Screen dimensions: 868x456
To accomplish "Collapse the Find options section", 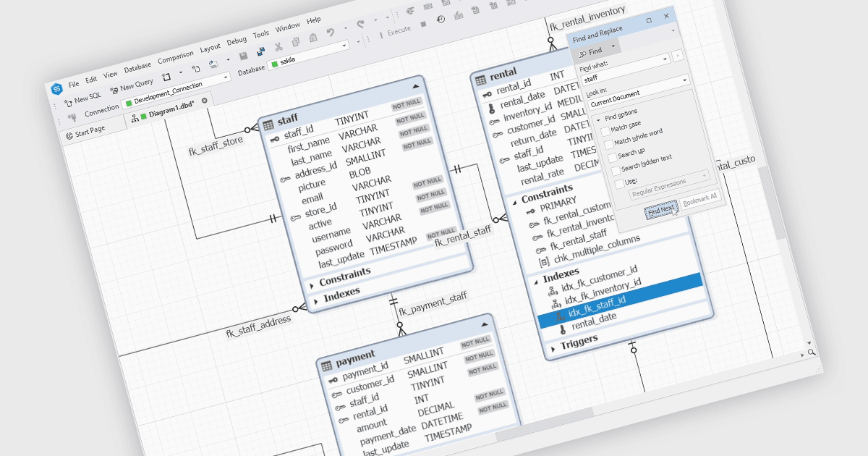I will pyautogui.click(x=599, y=119).
